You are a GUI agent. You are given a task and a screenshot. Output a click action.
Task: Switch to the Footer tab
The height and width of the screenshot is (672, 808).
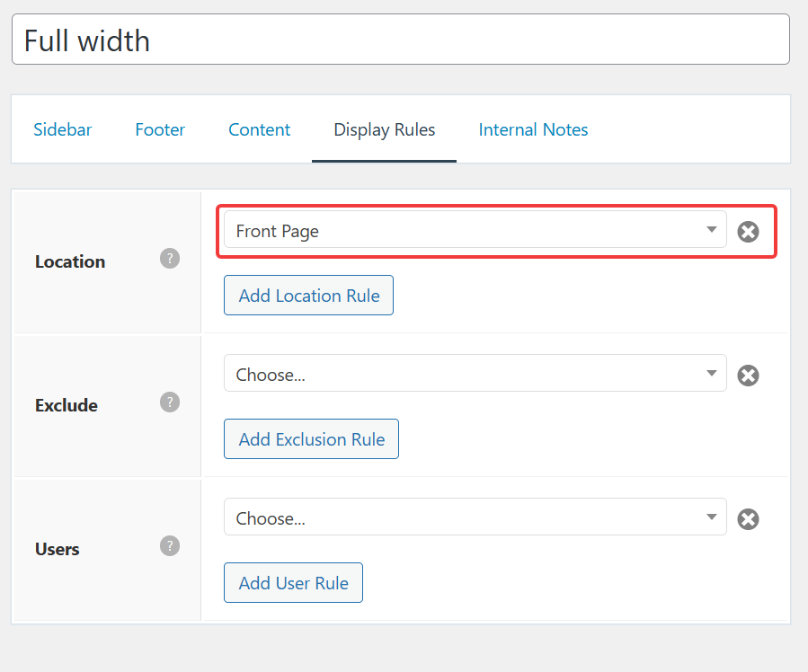tap(160, 129)
